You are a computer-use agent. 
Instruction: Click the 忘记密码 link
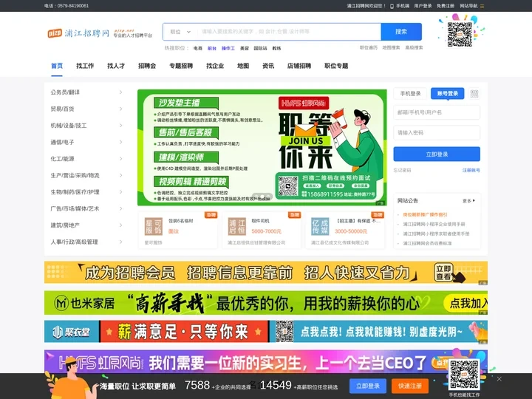click(403, 171)
